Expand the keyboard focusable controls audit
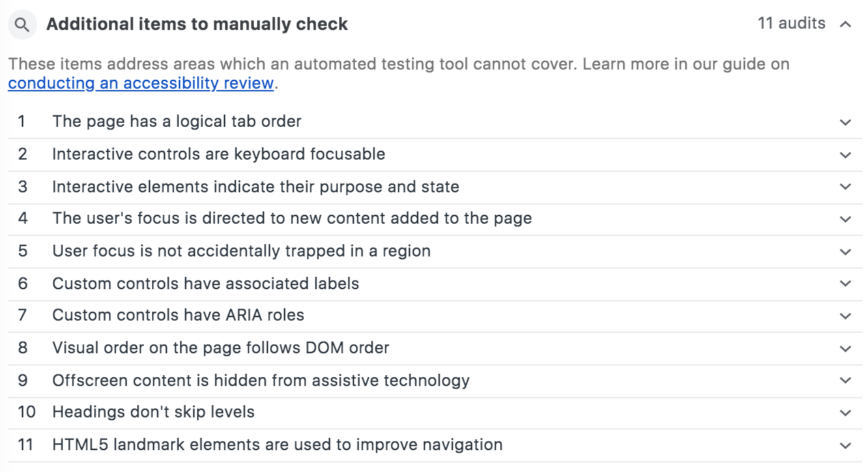The width and height of the screenshot is (868, 472). pos(844,154)
